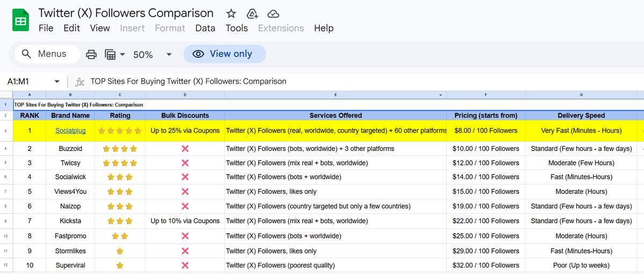Open column E dropdown arrow
Screen dimensions: 644x274
tap(441, 95)
